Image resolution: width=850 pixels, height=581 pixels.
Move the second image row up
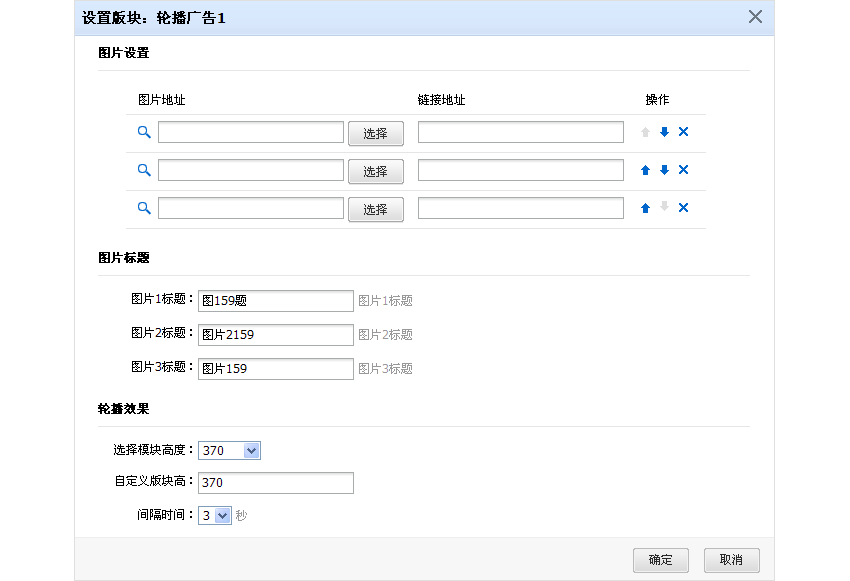click(645, 170)
